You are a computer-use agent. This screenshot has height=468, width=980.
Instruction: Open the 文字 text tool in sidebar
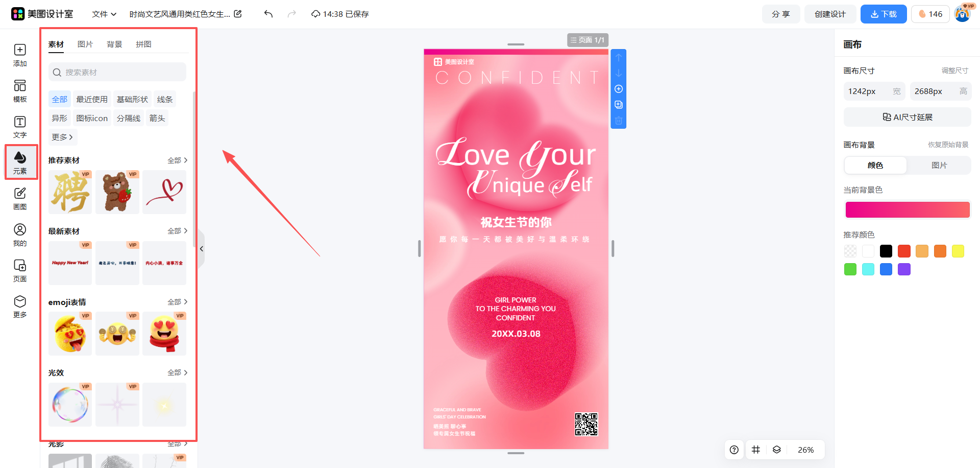coord(20,126)
